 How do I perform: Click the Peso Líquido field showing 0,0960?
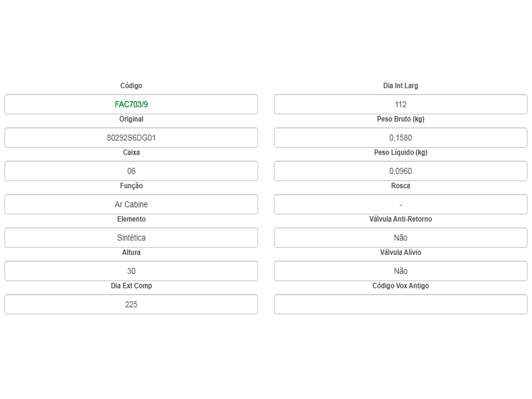400,171
